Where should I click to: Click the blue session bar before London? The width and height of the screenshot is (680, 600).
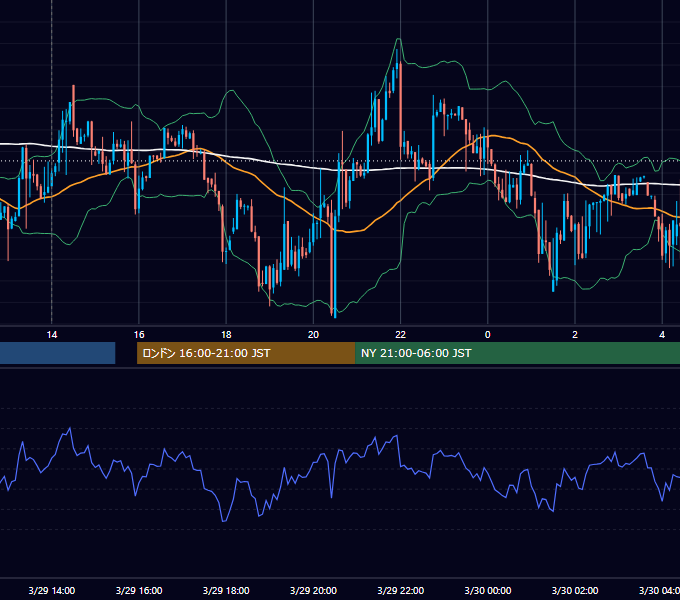57,353
